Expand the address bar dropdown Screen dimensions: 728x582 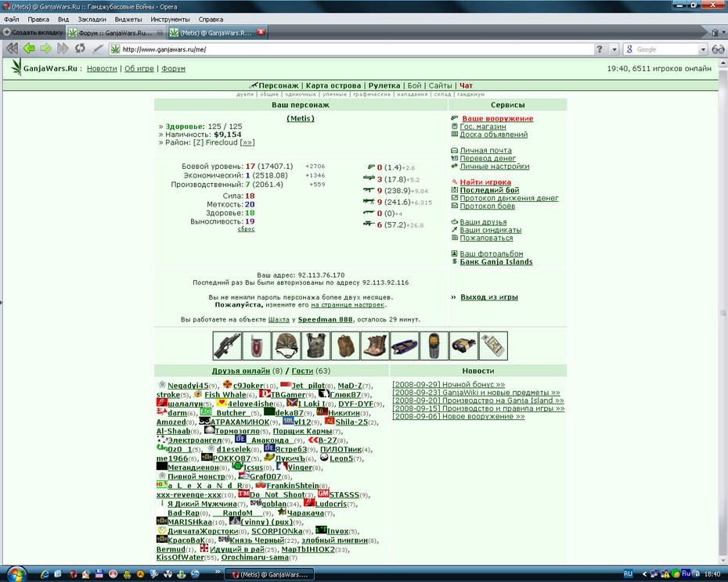614,49
